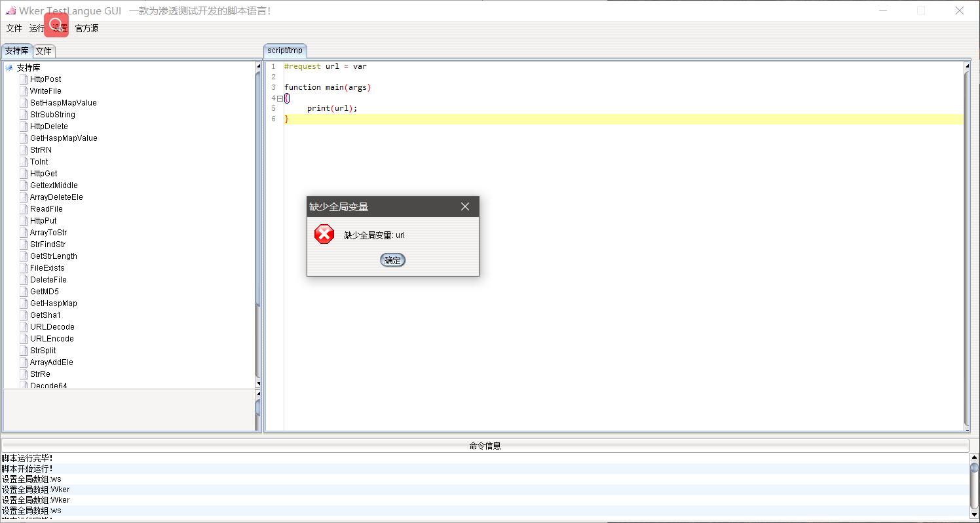
Task: Click the GetMD5 file icon
Action: pyautogui.click(x=24, y=292)
